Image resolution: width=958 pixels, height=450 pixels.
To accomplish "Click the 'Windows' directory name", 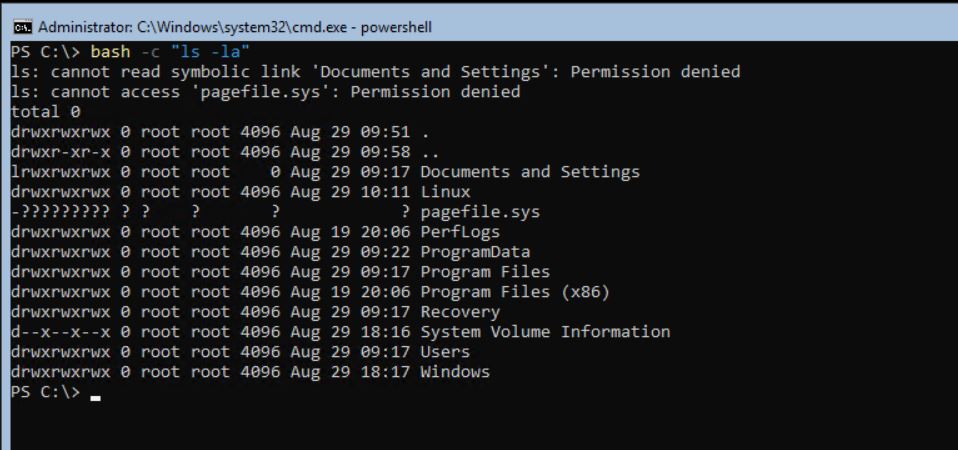I will pyautogui.click(x=455, y=372).
